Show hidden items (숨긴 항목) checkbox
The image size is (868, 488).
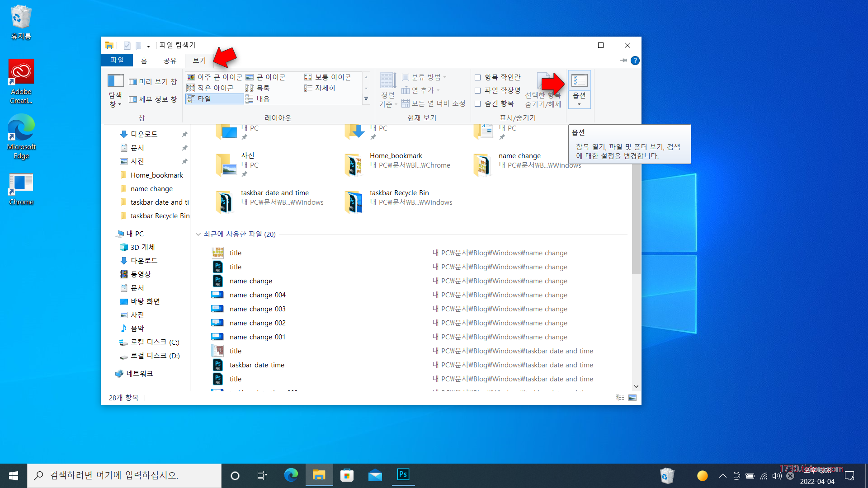pyautogui.click(x=478, y=103)
